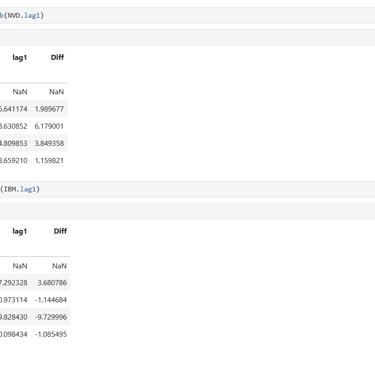Select NaN under lag1 in NVD table

click(20, 92)
